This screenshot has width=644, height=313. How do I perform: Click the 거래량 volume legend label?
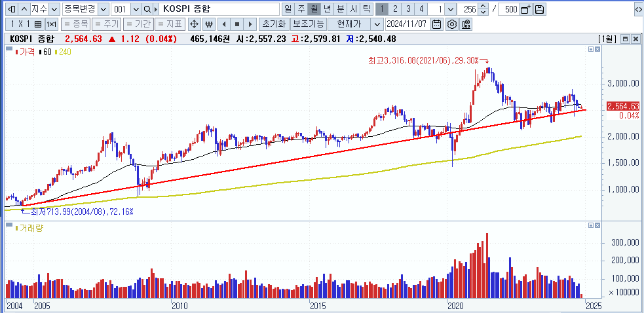31,228
